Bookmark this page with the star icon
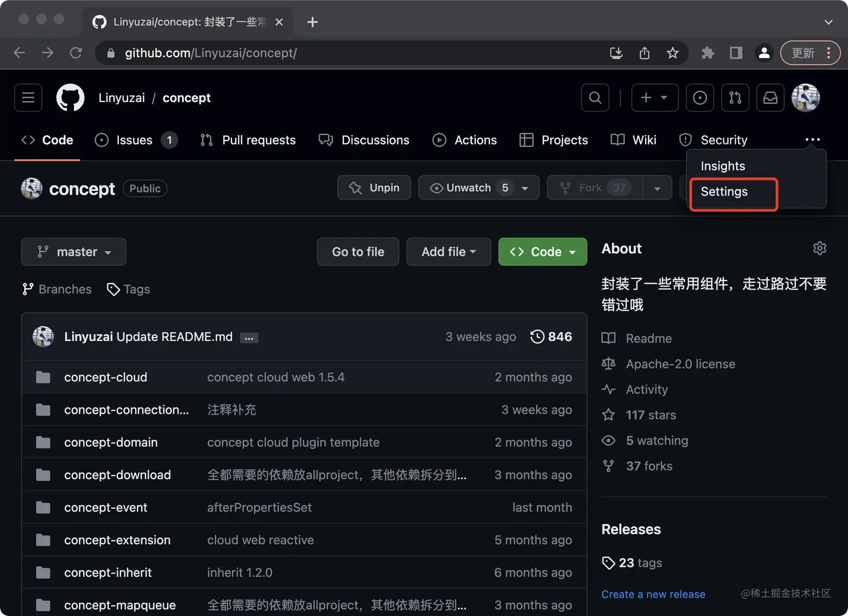Viewport: 848px width, 616px height. pos(672,53)
